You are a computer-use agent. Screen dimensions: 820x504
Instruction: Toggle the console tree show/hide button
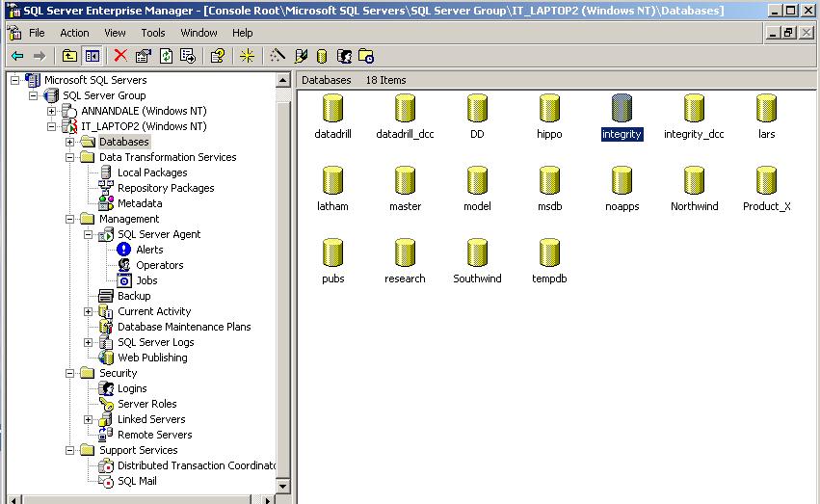(93, 56)
